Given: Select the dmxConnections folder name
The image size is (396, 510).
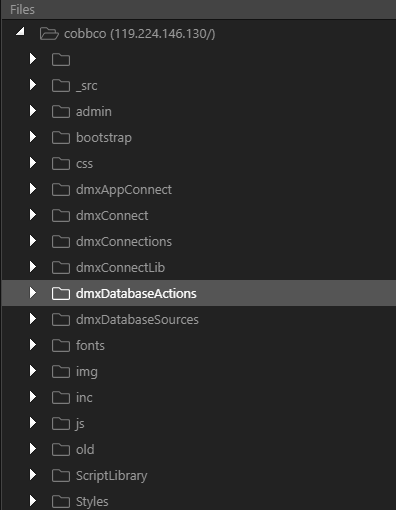Looking at the screenshot, I should click(124, 242).
